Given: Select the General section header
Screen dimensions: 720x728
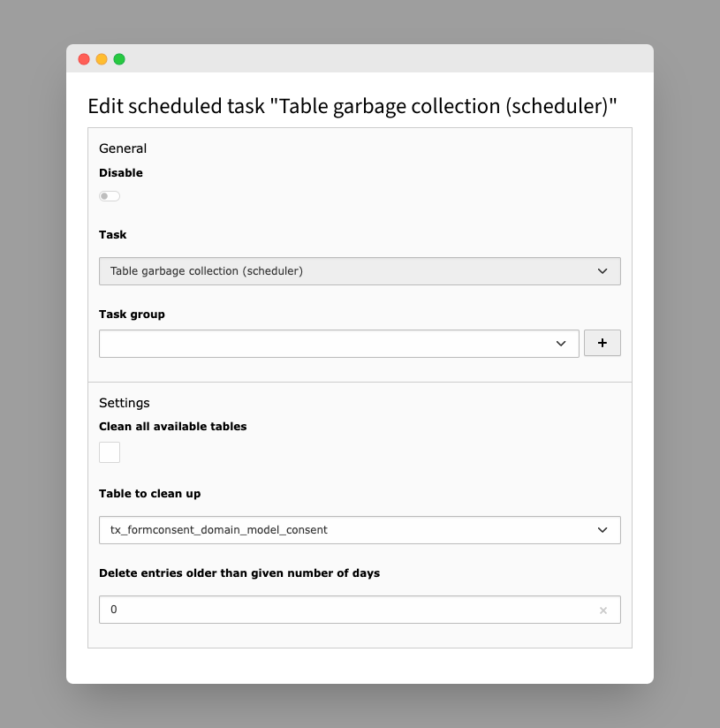Looking at the screenshot, I should tap(122, 148).
